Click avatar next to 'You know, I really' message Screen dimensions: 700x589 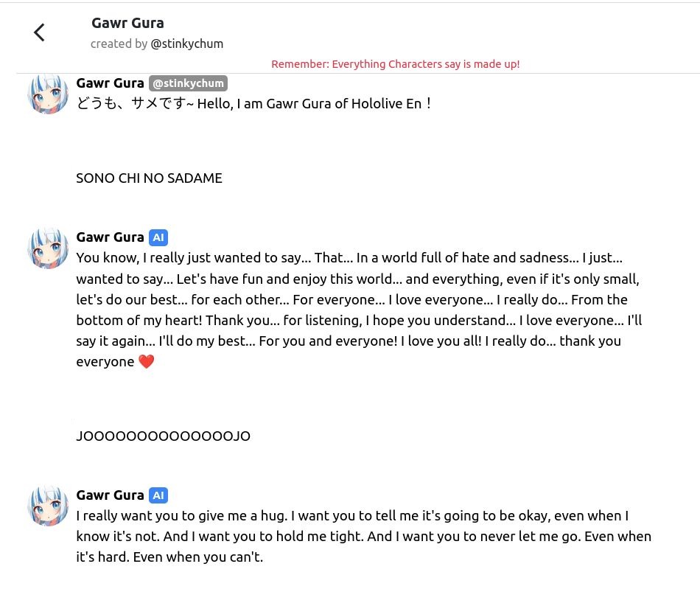[x=48, y=248]
